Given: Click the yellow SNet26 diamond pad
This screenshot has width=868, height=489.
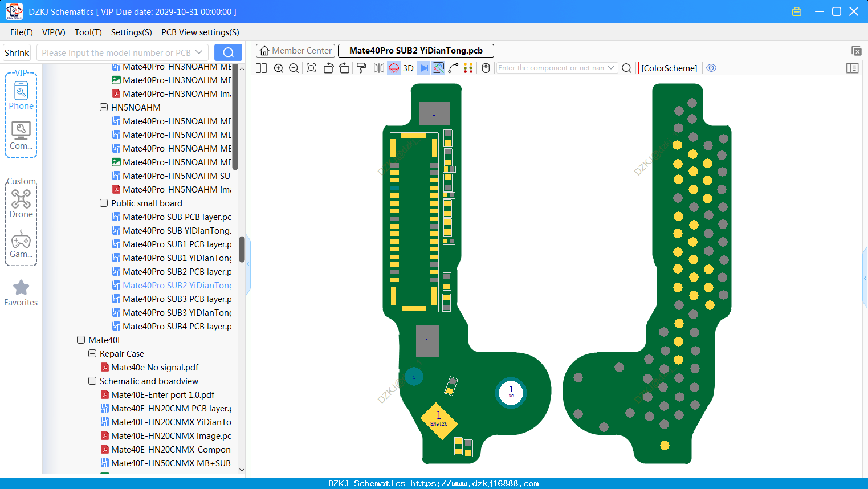Looking at the screenshot, I should [439, 421].
